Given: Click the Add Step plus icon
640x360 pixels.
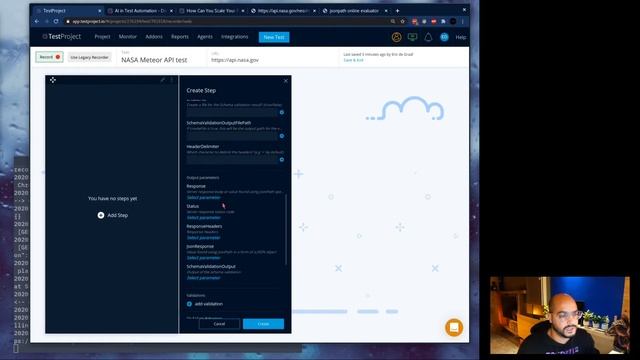Looking at the screenshot, I should (x=101, y=215).
